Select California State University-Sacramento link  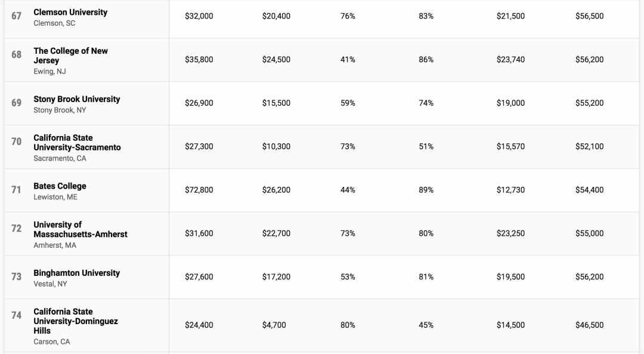tap(77, 143)
